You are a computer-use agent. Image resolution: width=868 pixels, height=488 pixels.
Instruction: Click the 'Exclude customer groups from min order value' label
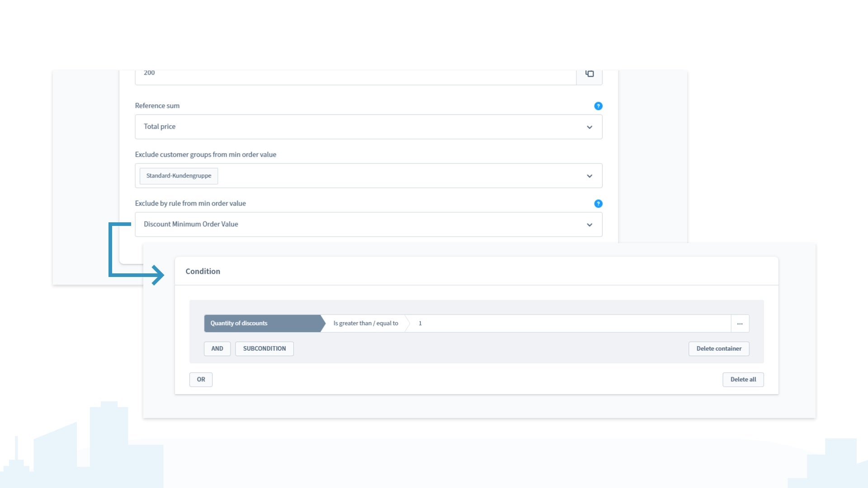205,155
